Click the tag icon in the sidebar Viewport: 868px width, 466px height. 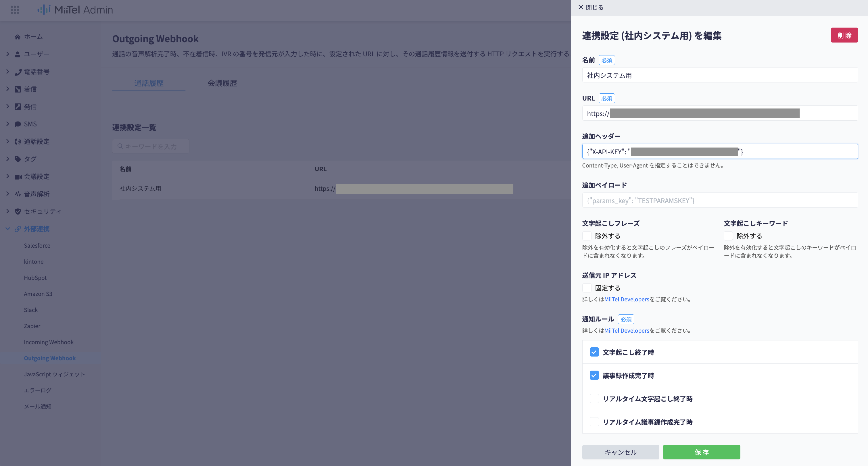pos(18,159)
